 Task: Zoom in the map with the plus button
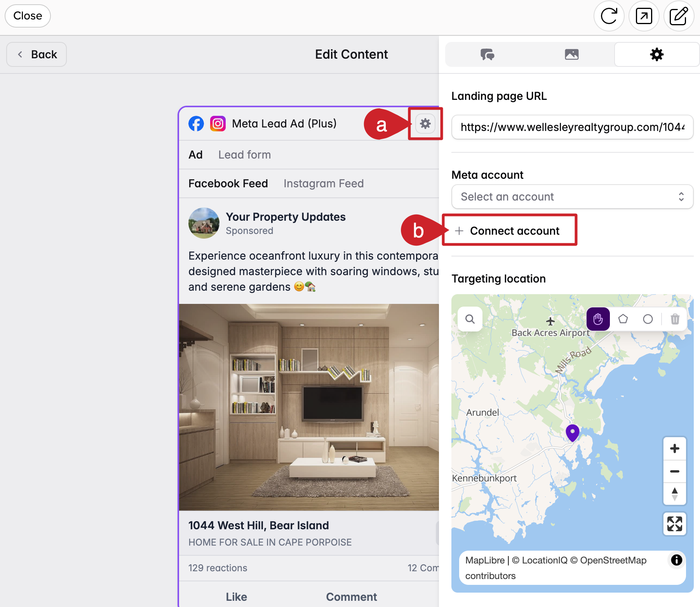coord(675,448)
